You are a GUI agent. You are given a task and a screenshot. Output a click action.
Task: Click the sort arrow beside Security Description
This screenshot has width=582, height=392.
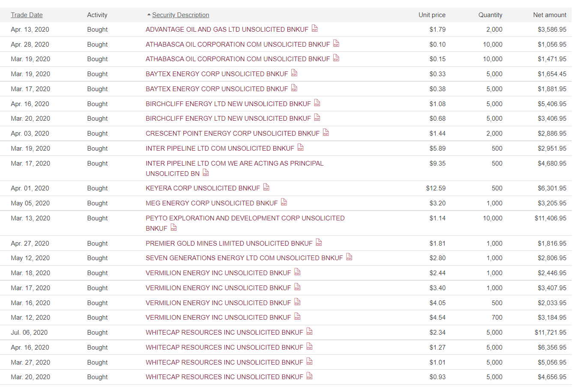(149, 15)
